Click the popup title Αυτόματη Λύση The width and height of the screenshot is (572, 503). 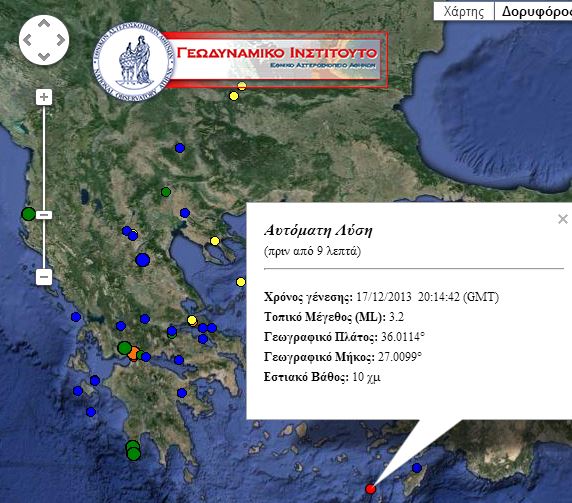318,231
